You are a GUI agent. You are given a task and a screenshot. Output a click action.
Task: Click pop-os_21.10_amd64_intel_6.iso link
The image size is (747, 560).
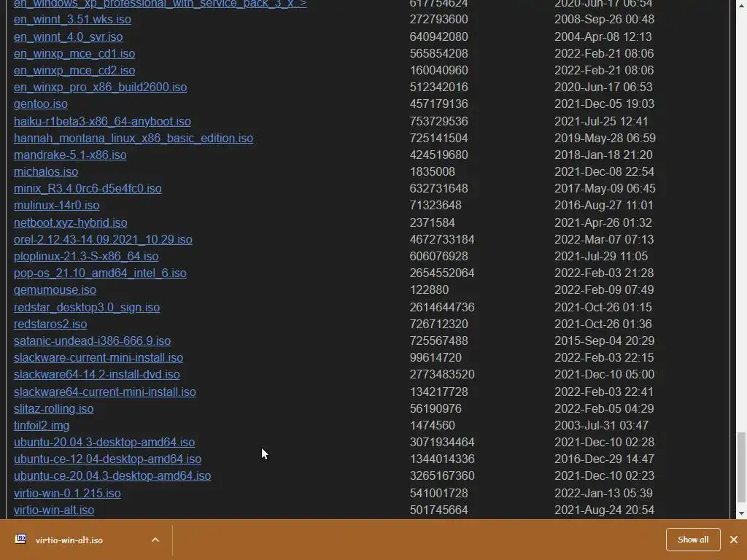100,273
